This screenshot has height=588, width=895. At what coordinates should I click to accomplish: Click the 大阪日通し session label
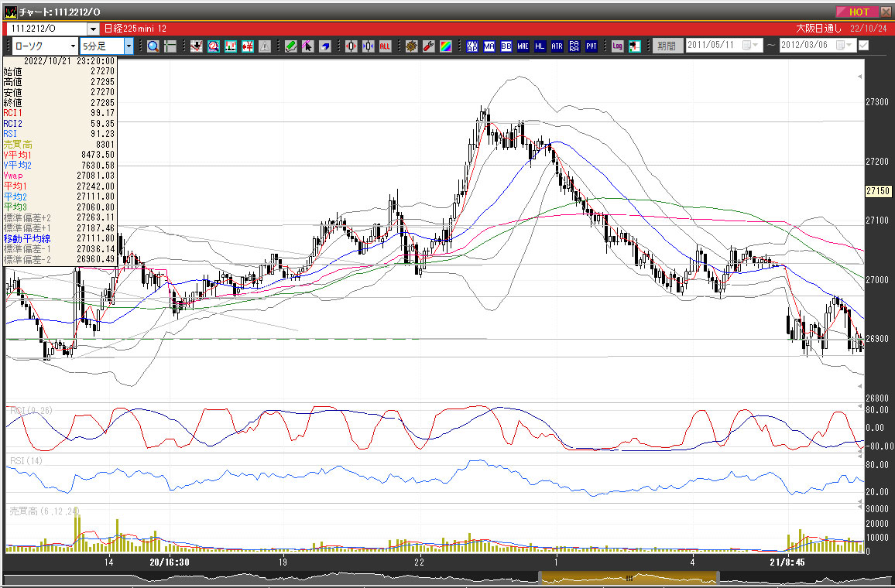[818, 29]
